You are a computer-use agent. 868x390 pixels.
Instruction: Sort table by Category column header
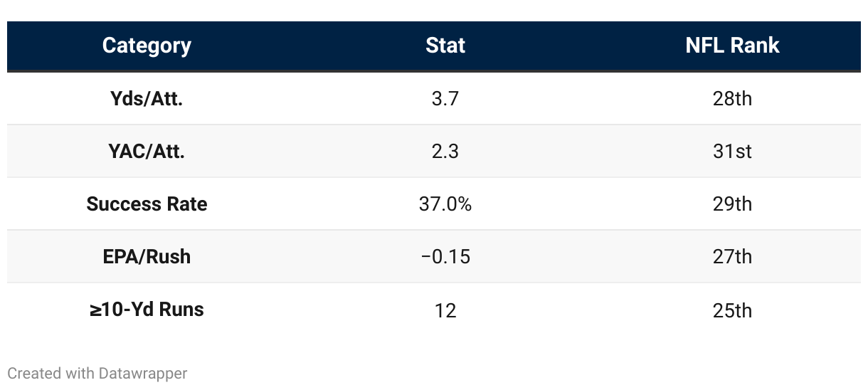coord(147,46)
